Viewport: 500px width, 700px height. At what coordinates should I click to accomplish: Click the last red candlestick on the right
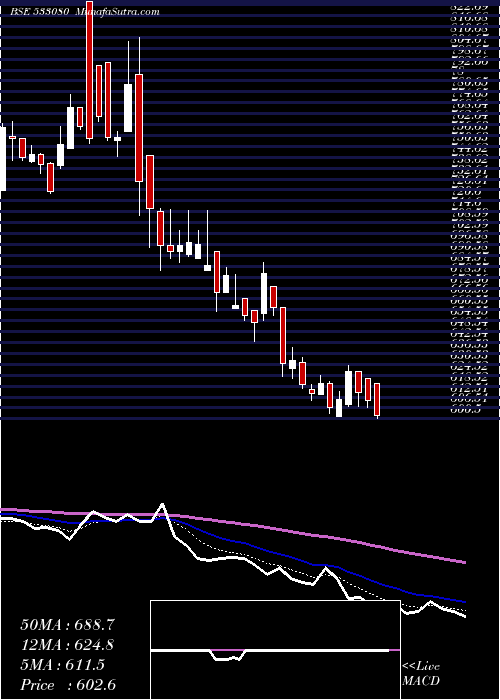tap(377, 399)
